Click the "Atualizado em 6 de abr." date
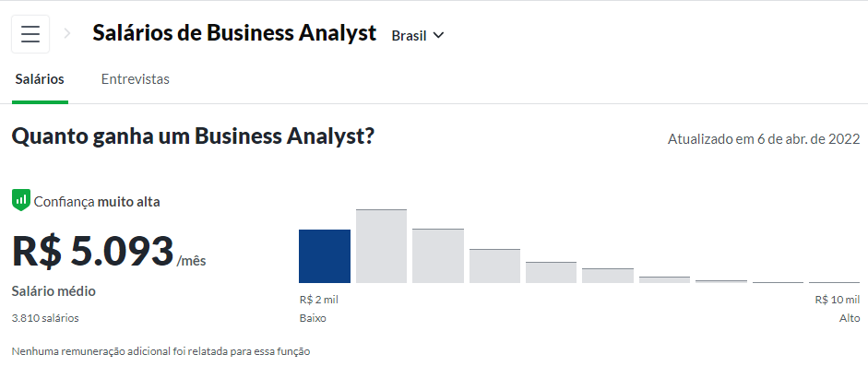 (763, 139)
